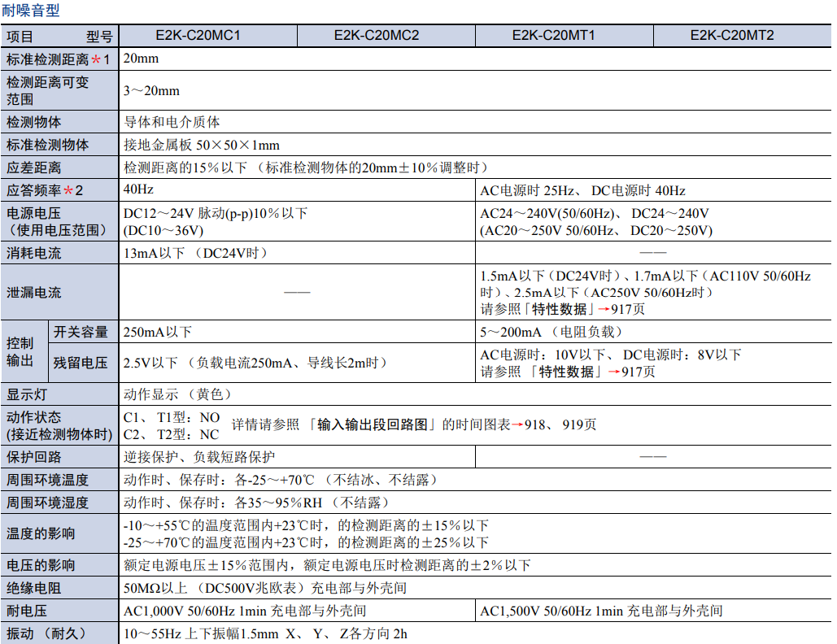
Task: Click 特性数据 →917页 reference in 残留电压 row
Action: pyautogui.click(x=568, y=372)
